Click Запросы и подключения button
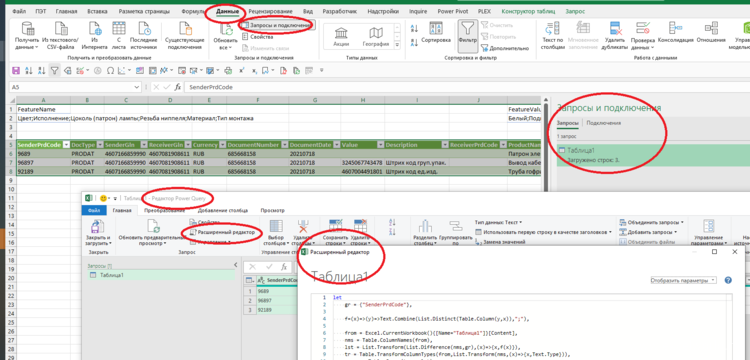 [x=277, y=24]
